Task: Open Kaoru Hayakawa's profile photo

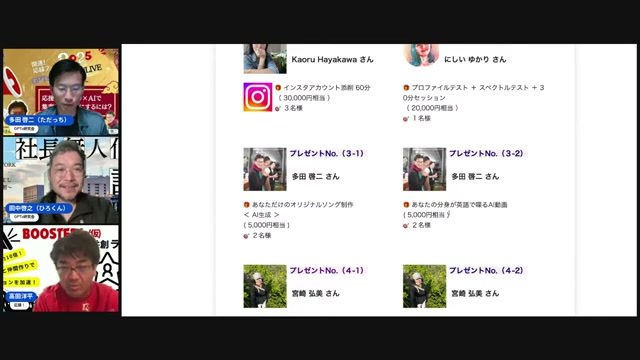Action: [265, 59]
